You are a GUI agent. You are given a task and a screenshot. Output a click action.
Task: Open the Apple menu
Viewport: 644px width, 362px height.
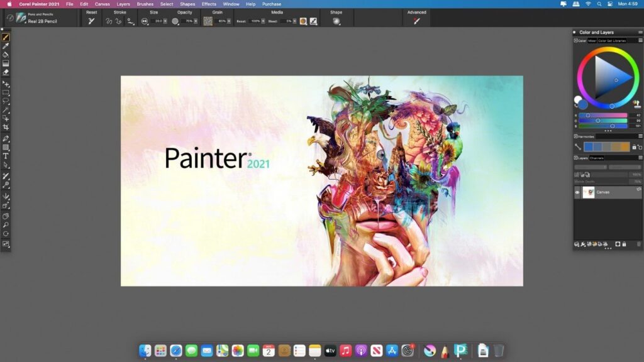click(x=9, y=4)
